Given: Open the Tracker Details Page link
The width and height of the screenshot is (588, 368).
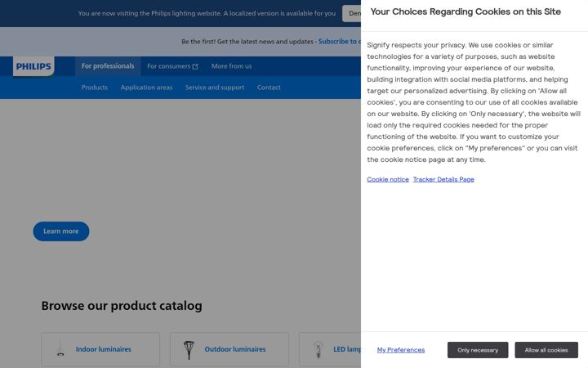Looking at the screenshot, I should point(443,179).
